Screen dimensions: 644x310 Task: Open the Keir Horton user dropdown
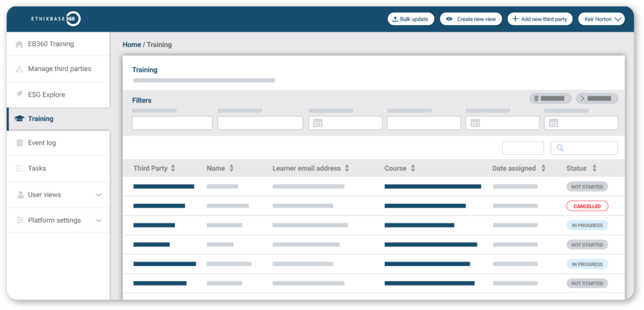(x=601, y=19)
